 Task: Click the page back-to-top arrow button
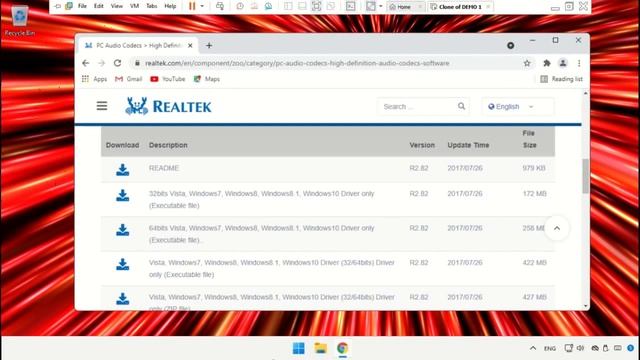tap(557, 228)
